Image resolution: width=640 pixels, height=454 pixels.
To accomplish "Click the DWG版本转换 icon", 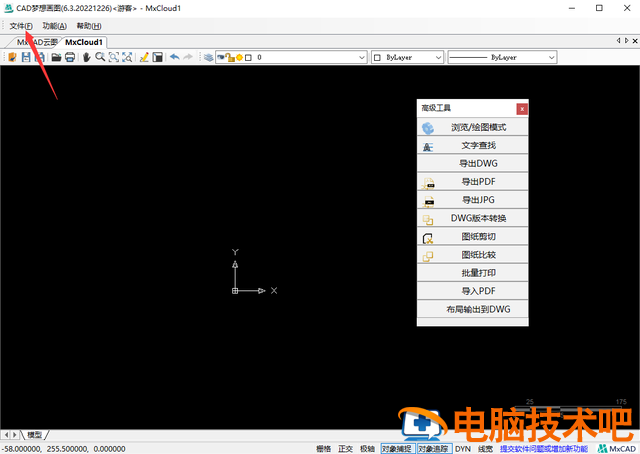I will click(x=428, y=220).
